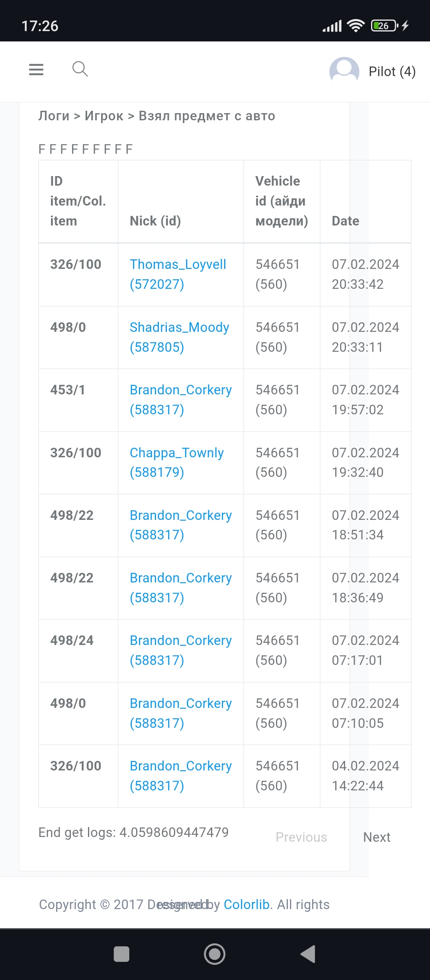Click the Vehicle id column header
The image size is (430, 980).
point(281,201)
